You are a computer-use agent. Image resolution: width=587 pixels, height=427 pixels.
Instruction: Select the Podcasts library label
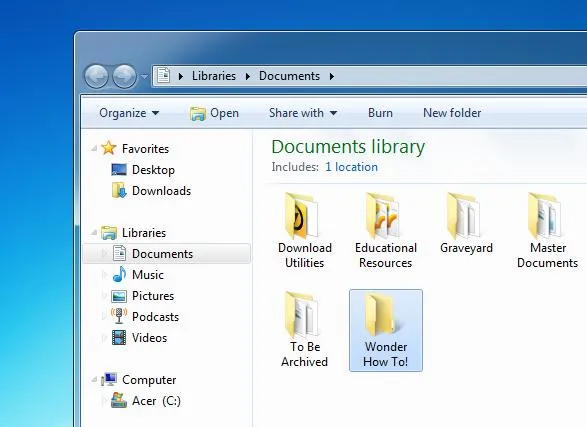pos(155,317)
